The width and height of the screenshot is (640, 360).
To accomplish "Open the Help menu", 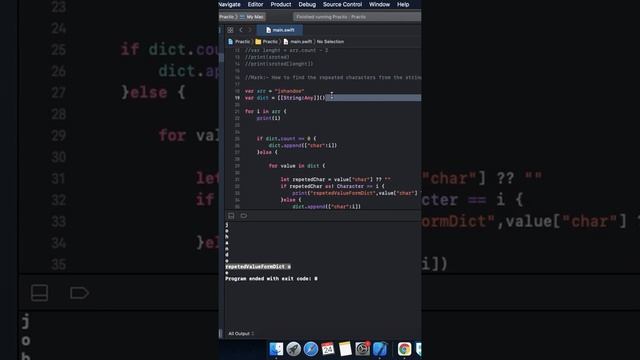I will pyautogui.click(x=403, y=4).
